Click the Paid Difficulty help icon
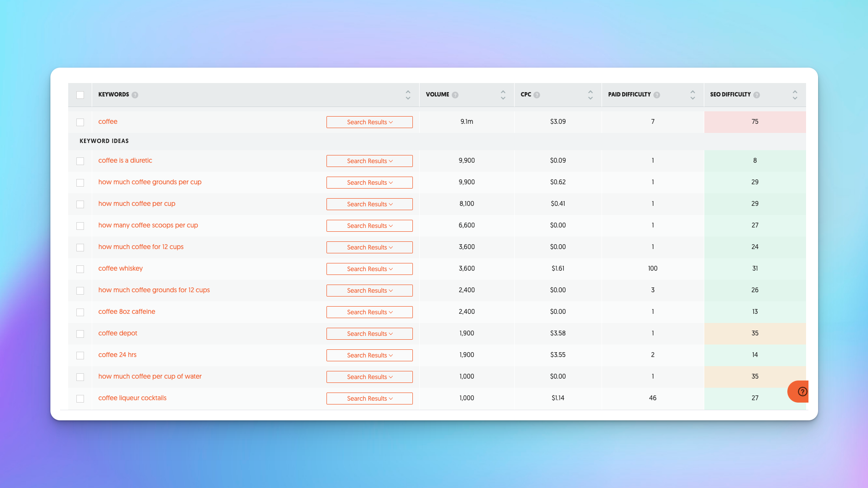The height and width of the screenshot is (488, 868). click(657, 95)
